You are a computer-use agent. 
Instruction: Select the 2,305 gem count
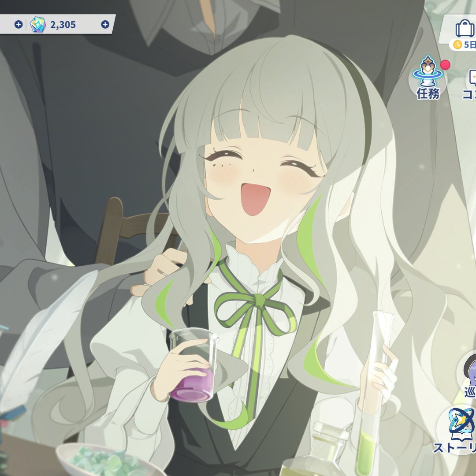(x=63, y=25)
